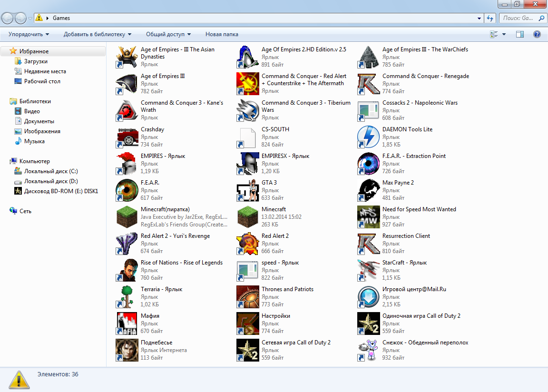Select the Age of Empires III Asian Dynasties icon
Screen dimensions: 548x392
127,57
